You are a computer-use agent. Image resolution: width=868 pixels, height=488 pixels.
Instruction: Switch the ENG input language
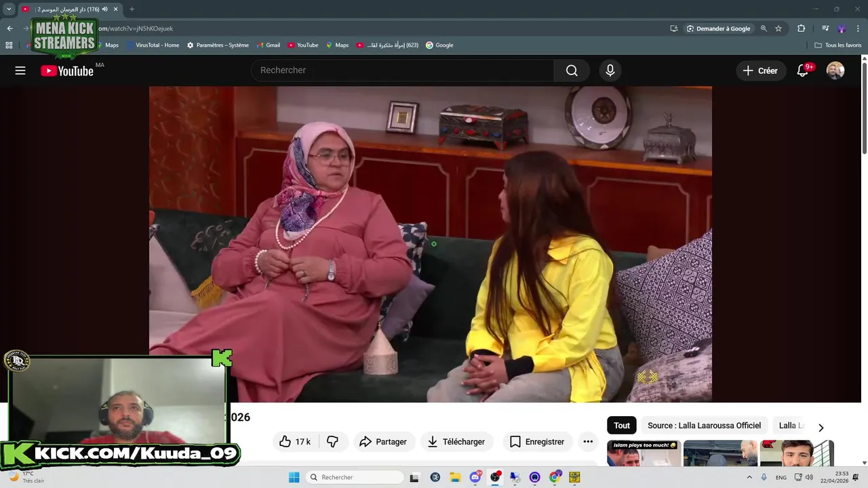click(781, 477)
